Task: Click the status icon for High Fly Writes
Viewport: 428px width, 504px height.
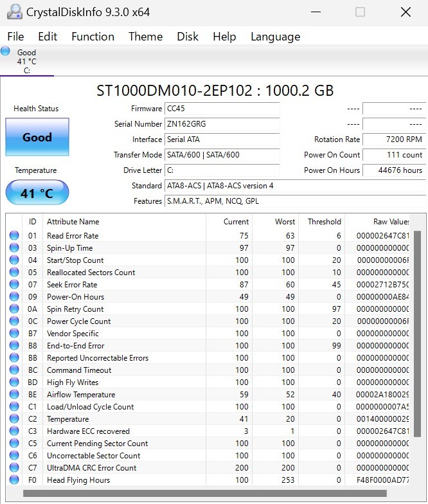Action: pos(14,382)
